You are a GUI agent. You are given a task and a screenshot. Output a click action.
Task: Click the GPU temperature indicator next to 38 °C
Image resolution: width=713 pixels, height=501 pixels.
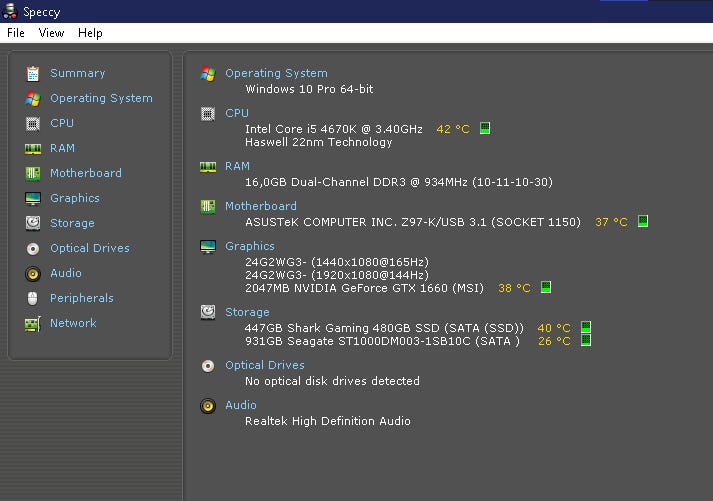click(x=546, y=288)
